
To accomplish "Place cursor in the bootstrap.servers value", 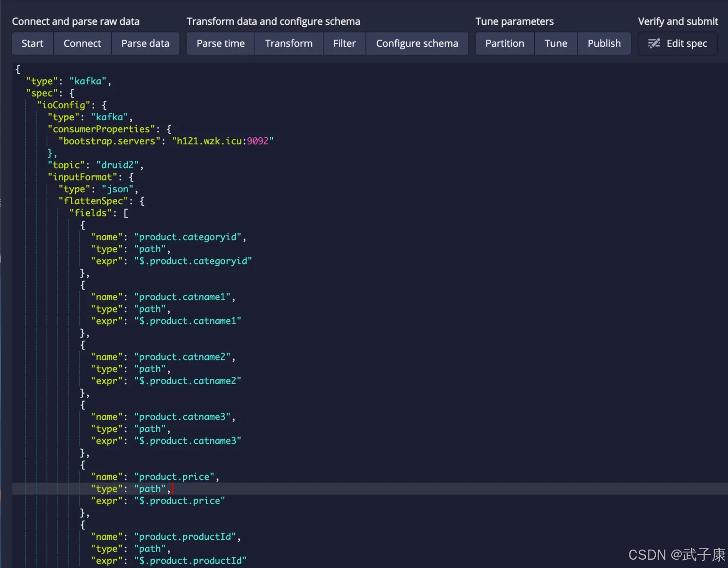I will point(222,141).
